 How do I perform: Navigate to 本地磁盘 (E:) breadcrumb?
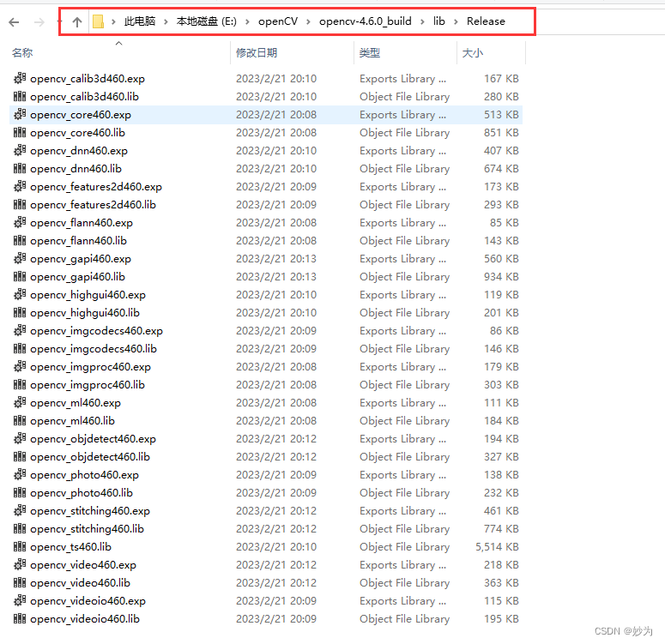click(207, 21)
